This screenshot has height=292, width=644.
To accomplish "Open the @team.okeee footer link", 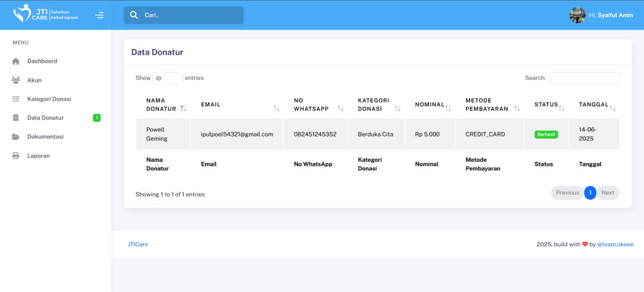I will point(615,244).
